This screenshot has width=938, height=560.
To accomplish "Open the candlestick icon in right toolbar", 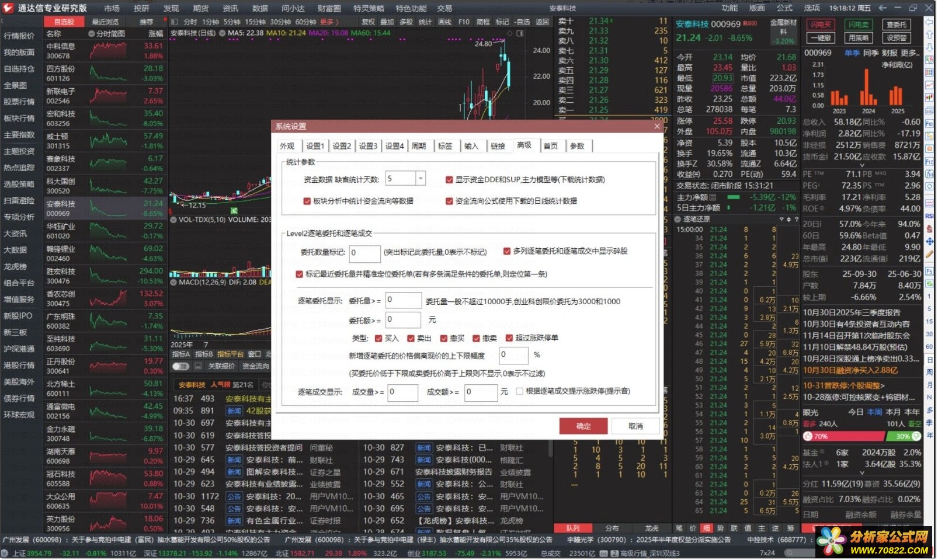I will pyautogui.click(x=930, y=98).
